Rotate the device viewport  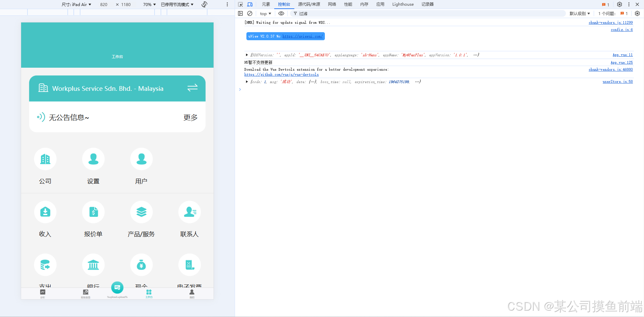point(204,4)
